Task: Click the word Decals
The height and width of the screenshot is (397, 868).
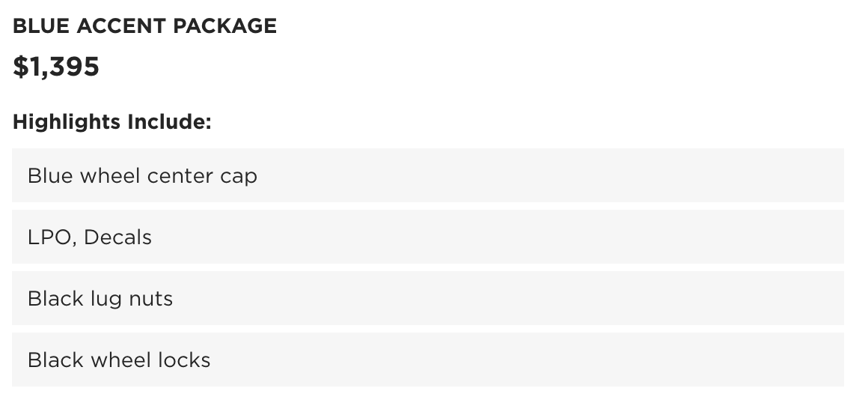Action: (118, 237)
